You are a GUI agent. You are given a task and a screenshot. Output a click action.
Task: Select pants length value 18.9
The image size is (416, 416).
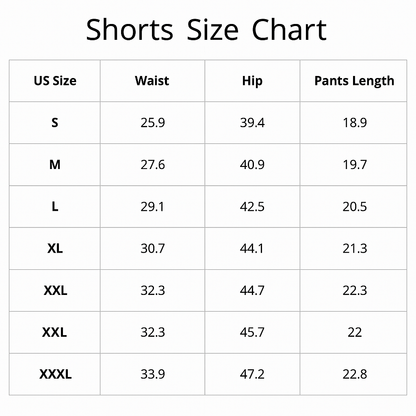point(355,123)
